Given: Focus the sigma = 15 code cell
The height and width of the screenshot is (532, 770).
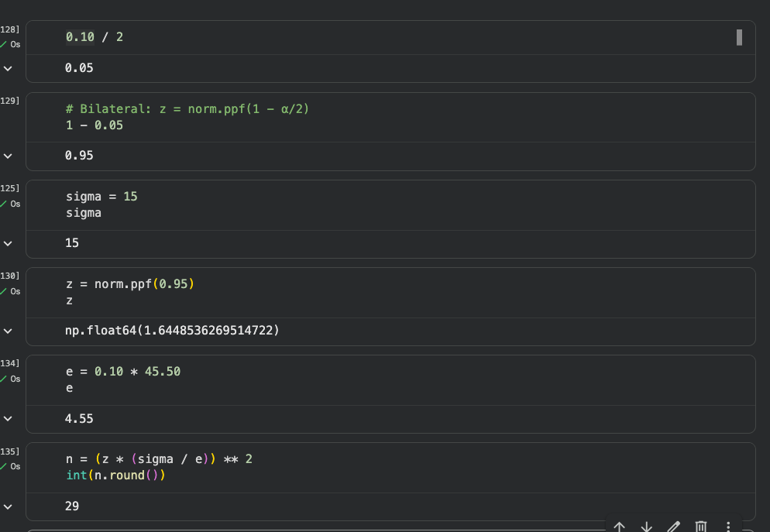Looking at the screenshot, I should [x=387, y=204].
